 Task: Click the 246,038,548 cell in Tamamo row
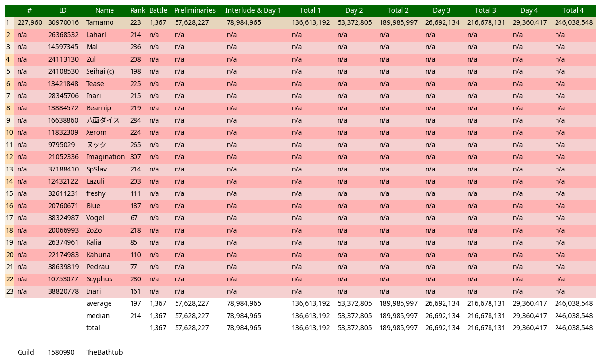pos(574,22)
